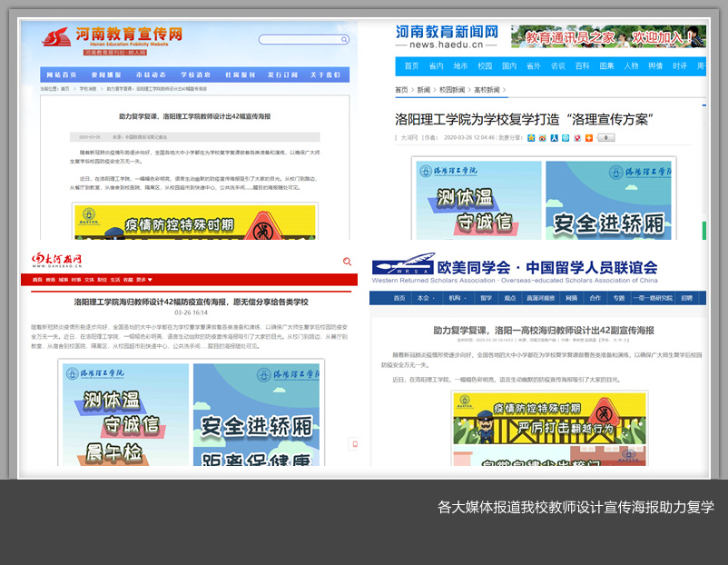728x565 pixels.
Task: Click the orange plus share icon
Action: pos(588,137)
